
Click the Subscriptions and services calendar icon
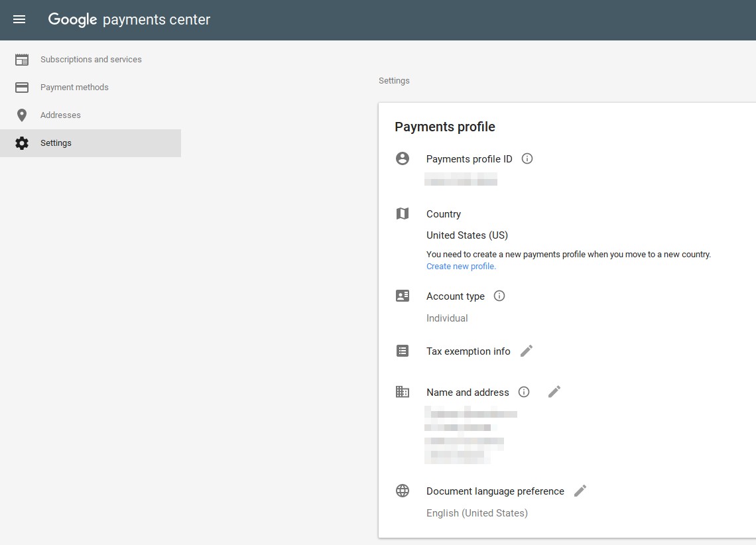coord(22,60)
